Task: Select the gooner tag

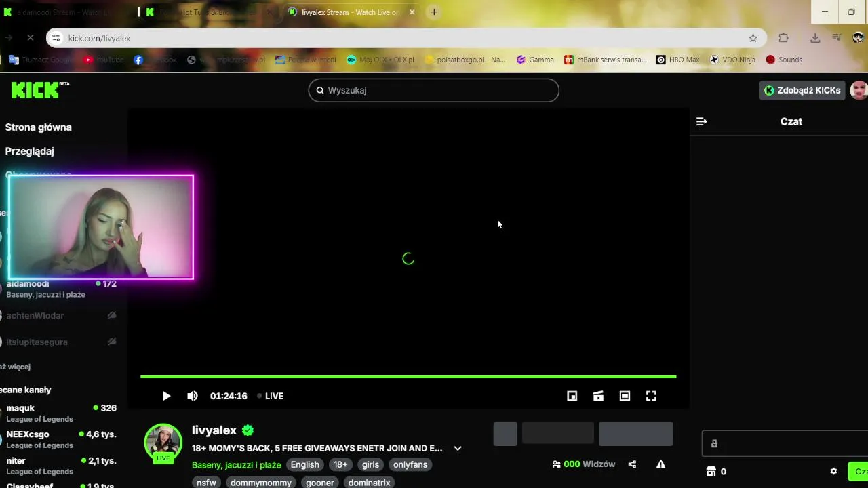Action: pyautogui.click(x=320, y=483)
